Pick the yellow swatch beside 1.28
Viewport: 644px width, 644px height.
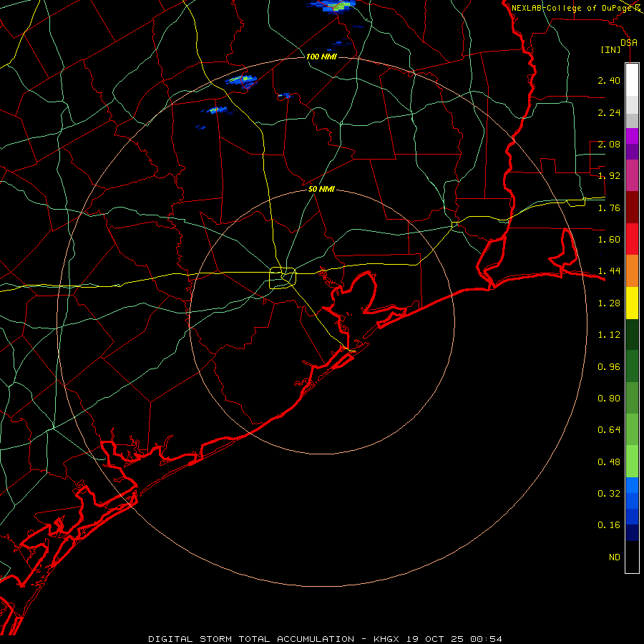[x=632, y=303]
